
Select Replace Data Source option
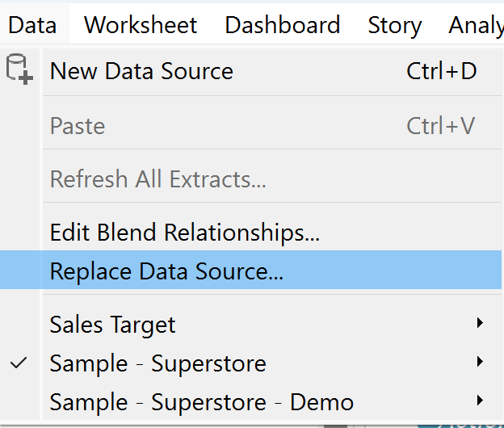pos(166,271)
